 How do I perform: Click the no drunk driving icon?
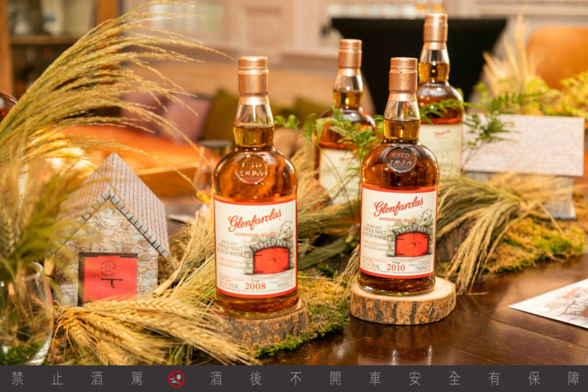point(176,379)
